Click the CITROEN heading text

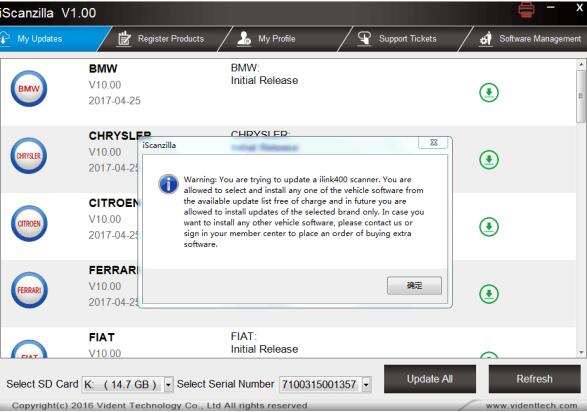[x=114, y=203]
